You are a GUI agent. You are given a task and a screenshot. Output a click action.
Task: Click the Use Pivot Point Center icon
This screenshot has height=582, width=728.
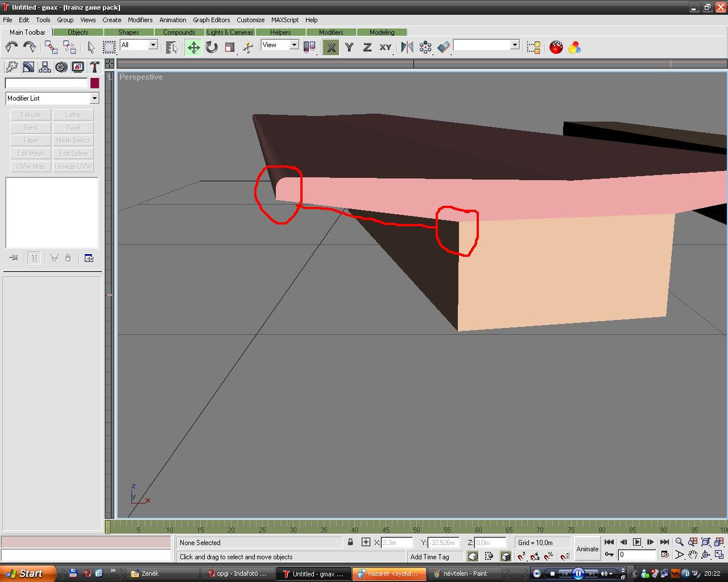(309, 48)
